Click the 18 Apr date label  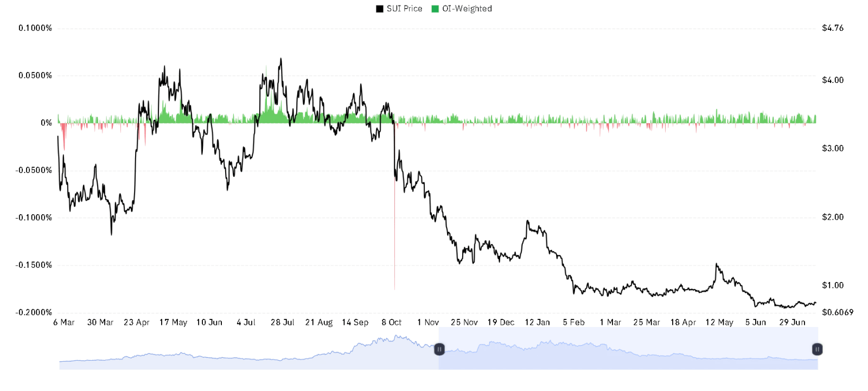(683, 322)
